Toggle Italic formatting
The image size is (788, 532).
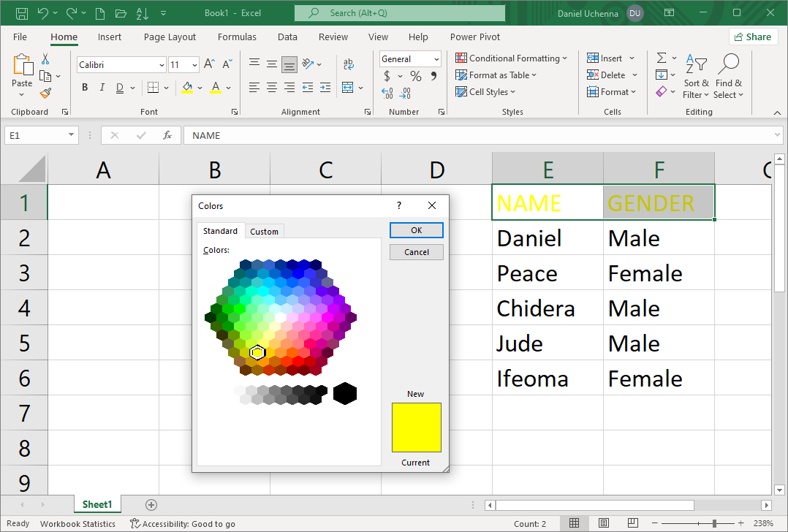pos(102,88)
